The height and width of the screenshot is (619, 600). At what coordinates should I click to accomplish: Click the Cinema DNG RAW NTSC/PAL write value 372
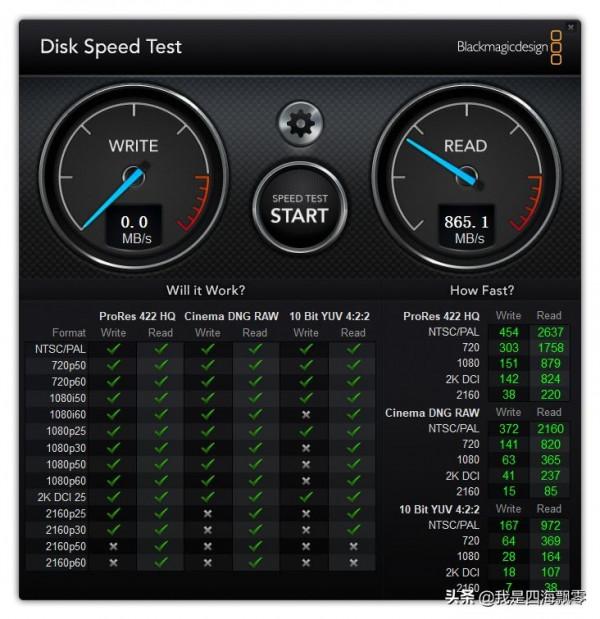coord(508,429)
